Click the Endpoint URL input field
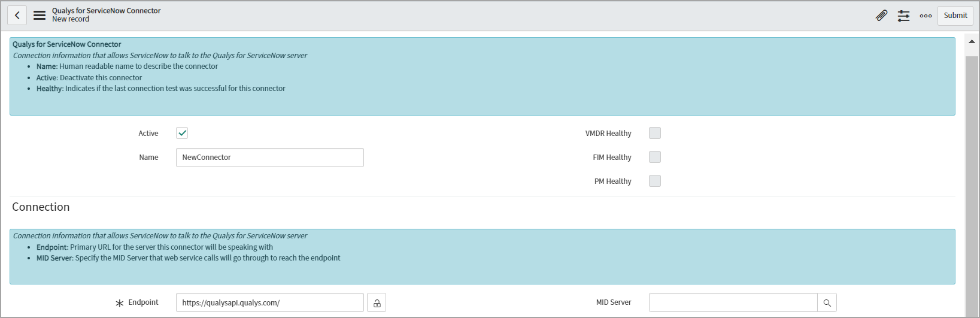The height and width of the screenshot is (318, 980). point(270,302)
